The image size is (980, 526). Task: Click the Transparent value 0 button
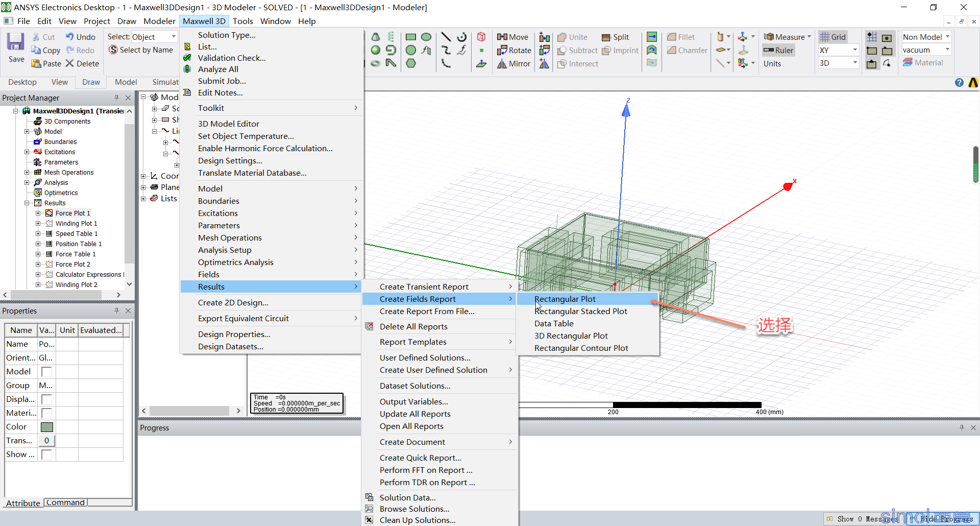click(46, 441)
